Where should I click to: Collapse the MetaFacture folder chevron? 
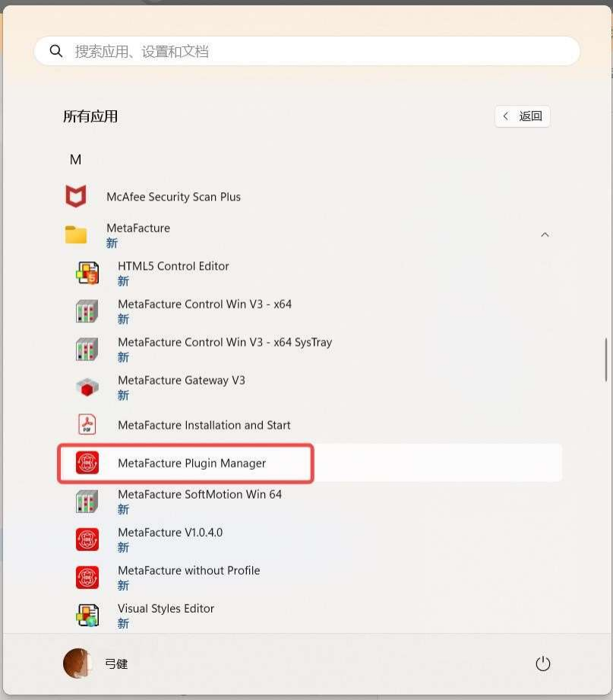tap(545, 235)
